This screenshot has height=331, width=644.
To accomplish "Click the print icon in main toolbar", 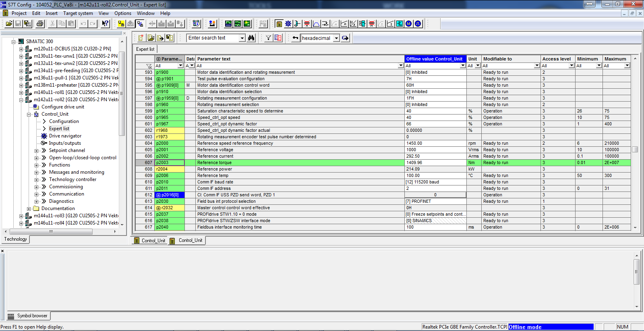I will (x=40, y=24).
